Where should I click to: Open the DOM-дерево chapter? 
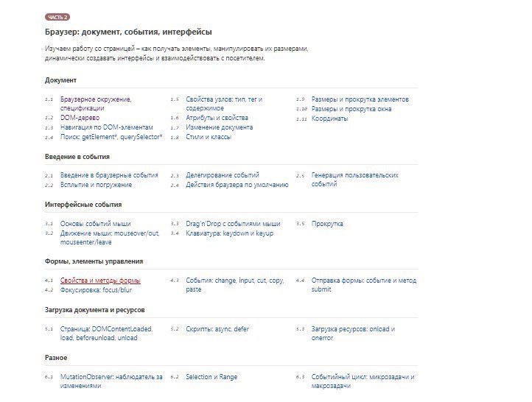coord(80,118)
